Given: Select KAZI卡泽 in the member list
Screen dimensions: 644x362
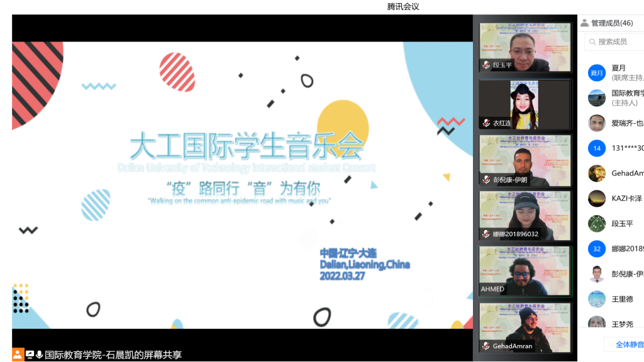Looking at the screenshot, I should pyautogui.click(x=626, y=199).
